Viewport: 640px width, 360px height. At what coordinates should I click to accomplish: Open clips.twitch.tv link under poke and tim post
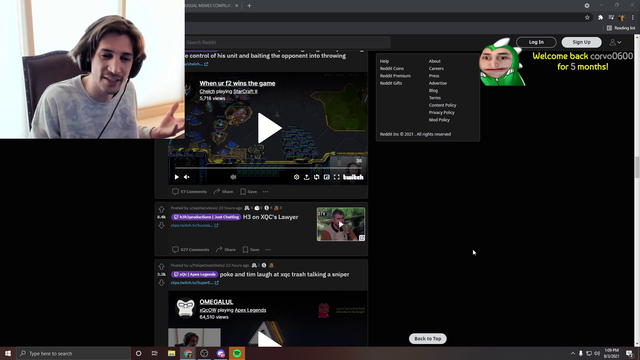coord(195,282)
